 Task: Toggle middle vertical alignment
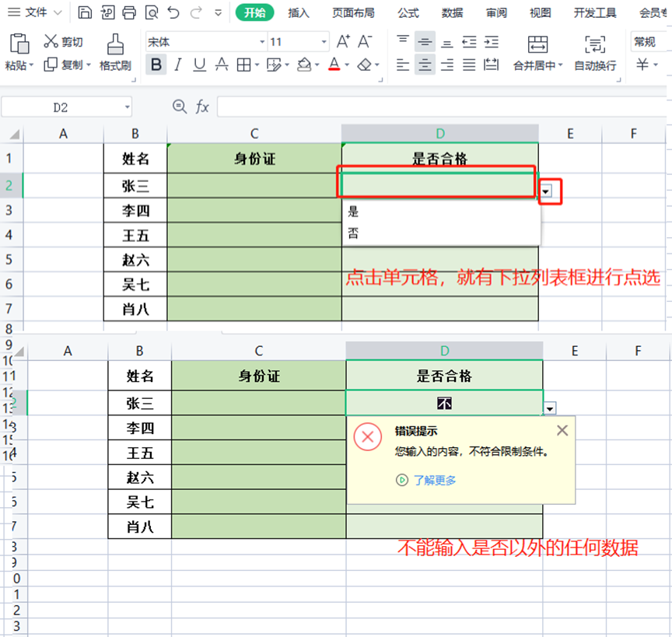pyautogui.click(x=425, y=41)
